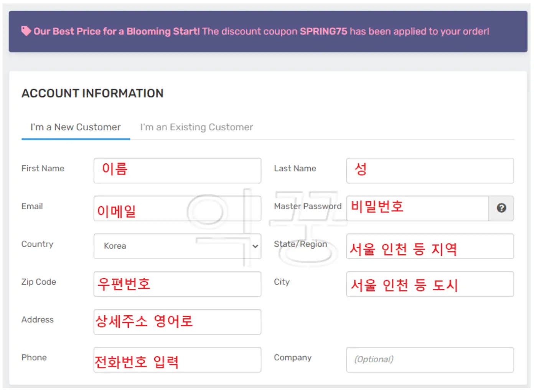Select the I'm a New Customer tab
The width and height of the screenshot is (534, 392).
75,127
